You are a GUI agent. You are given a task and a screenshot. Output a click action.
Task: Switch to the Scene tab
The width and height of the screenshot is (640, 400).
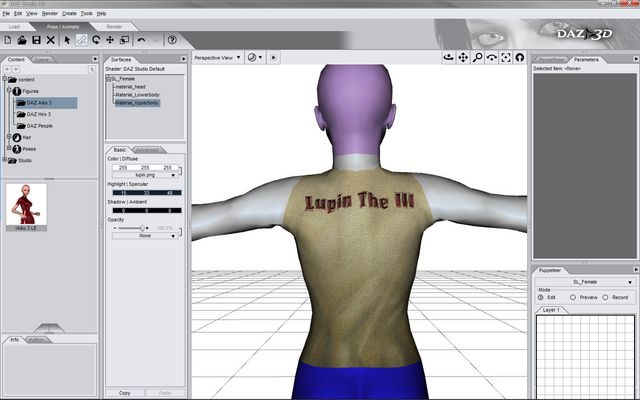pyautogui.click(x=41, y=60)
